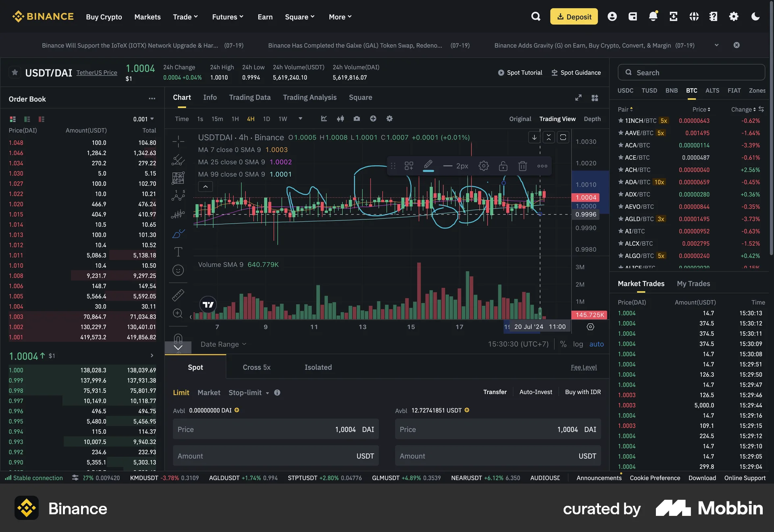This screenshot has width=774, height=532.
Task: Lock the drawing with the padlock icon
Action: click(x=503, y=166)
